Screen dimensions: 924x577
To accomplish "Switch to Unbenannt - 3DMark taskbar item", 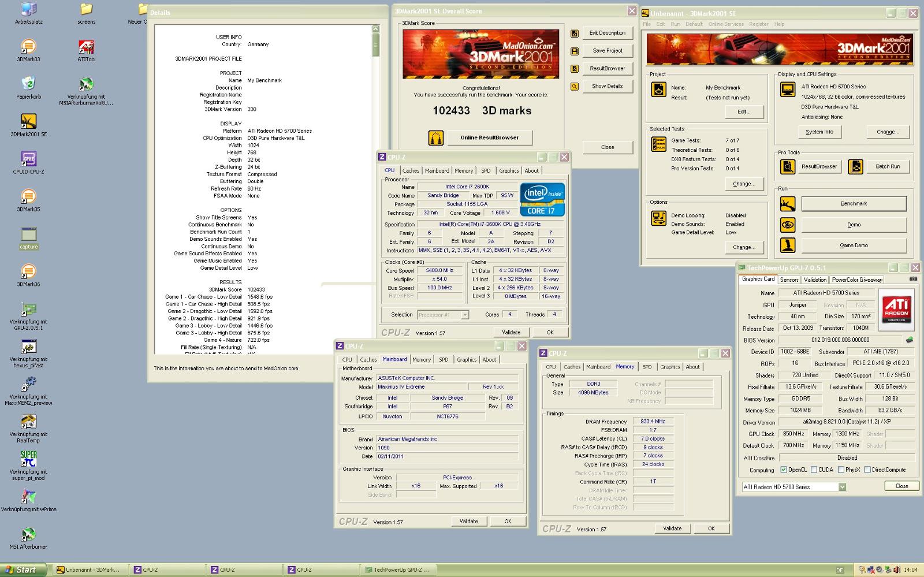I will (91, 569).
